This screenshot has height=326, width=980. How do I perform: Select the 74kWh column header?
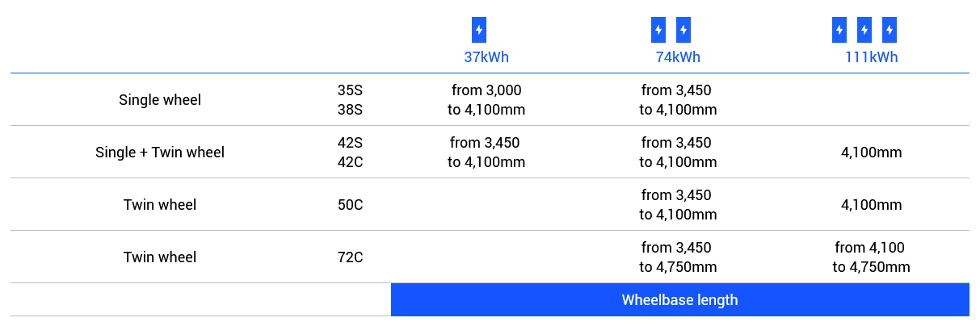click(x=678, y=57)
